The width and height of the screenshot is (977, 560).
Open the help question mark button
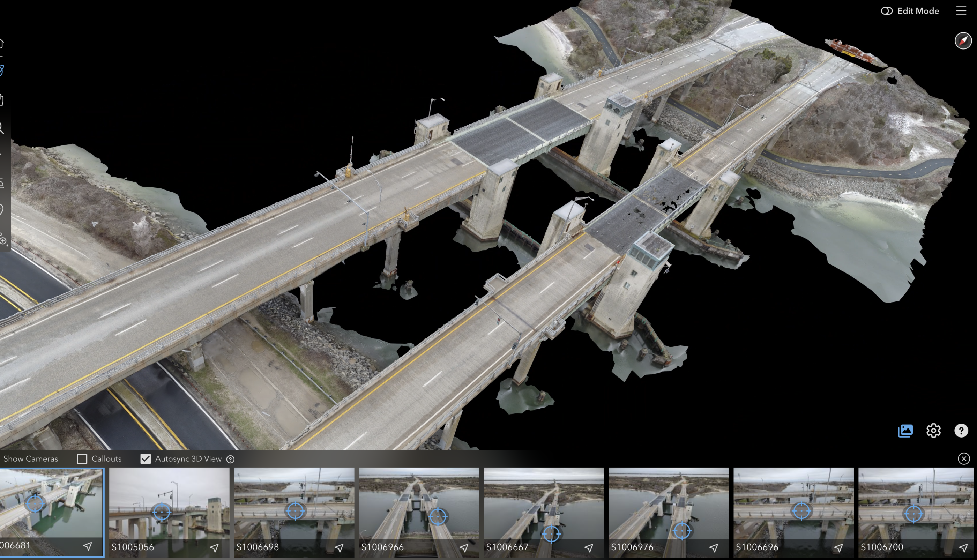961,431
